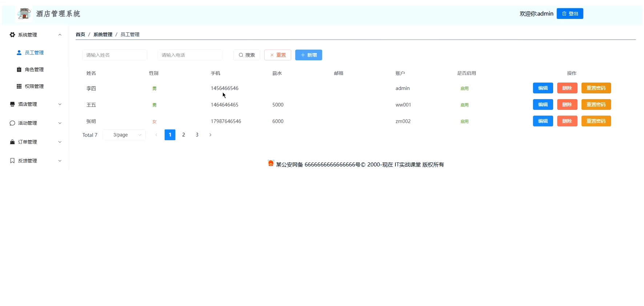The height and width of the screenshot is (306, 644).
Task: Open 权限管理 in the sidebar
Action: point(34,86)
